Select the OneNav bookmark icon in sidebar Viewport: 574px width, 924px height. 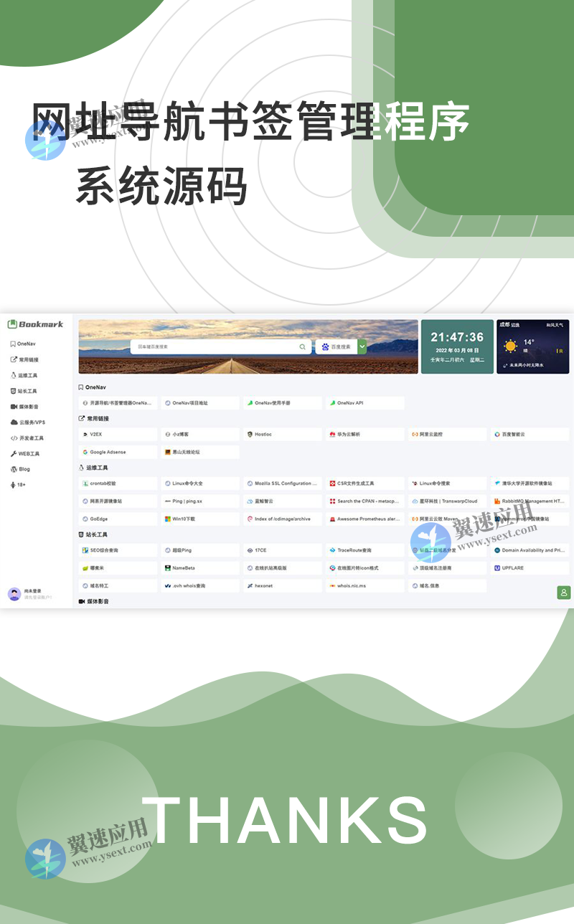[13, 344]
